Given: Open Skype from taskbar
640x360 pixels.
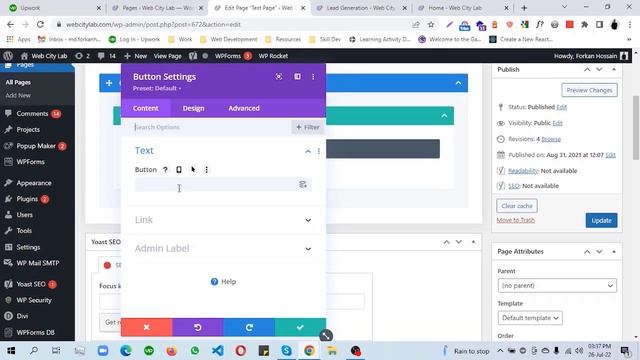Looking at the screenshot, I should click(x=286, y=351).
